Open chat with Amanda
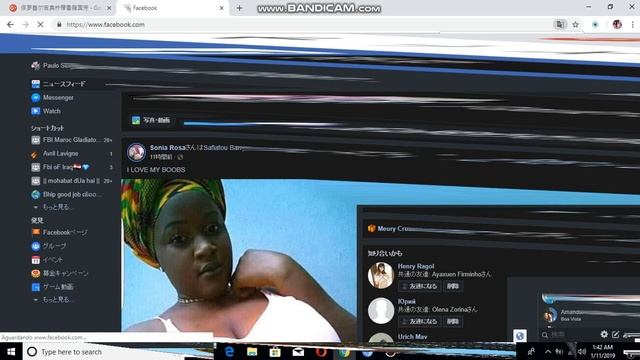The height and width of the screenshot is (360, 640). pyautogui.click(x=571, y=315)
